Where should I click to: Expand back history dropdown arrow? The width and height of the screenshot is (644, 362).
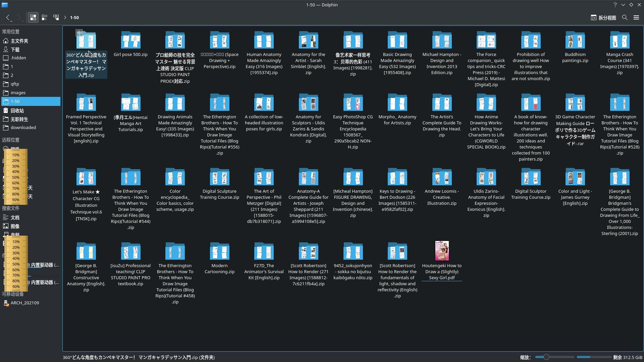11,21
